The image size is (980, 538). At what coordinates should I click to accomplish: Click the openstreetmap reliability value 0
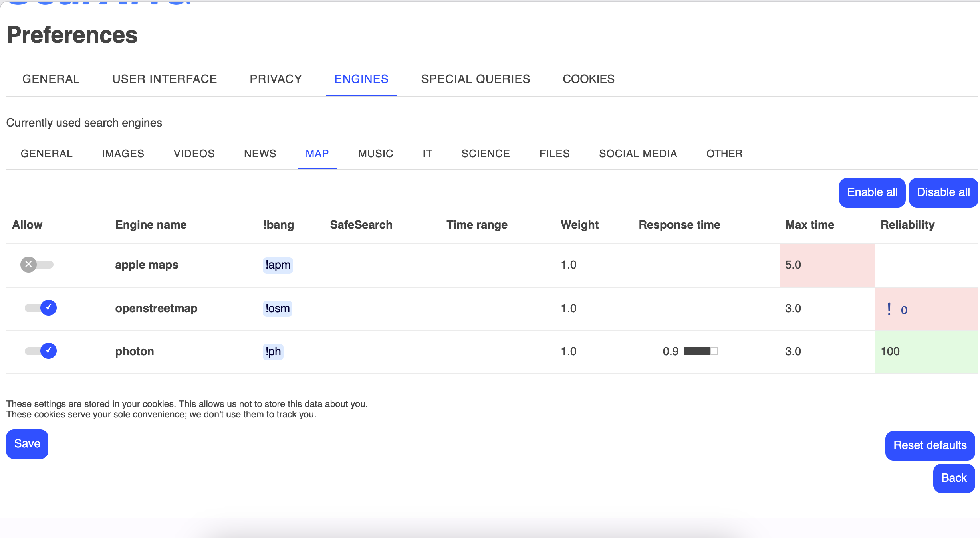tap(904, 310)
